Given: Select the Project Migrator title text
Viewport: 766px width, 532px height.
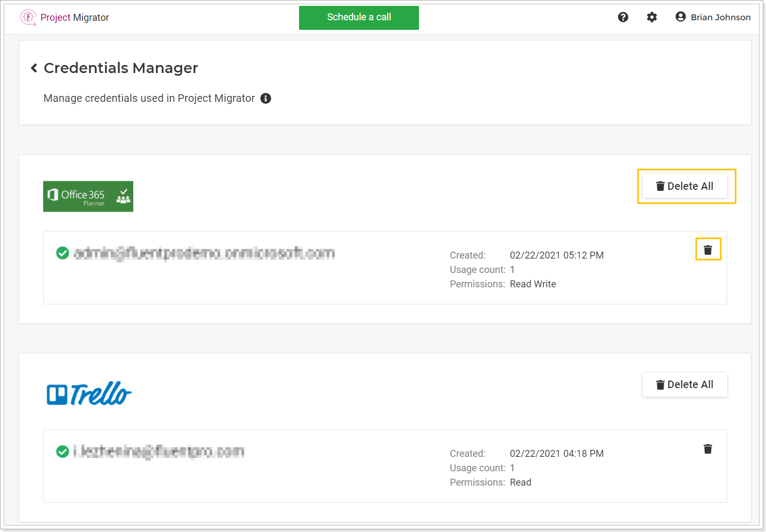Looking at the screenshot, I should [x=76, y=17].
